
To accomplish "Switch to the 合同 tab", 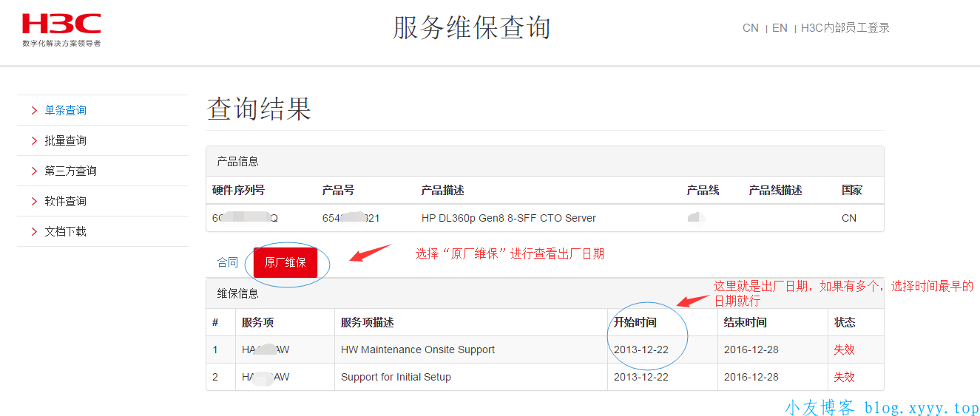I will [228, 262].
